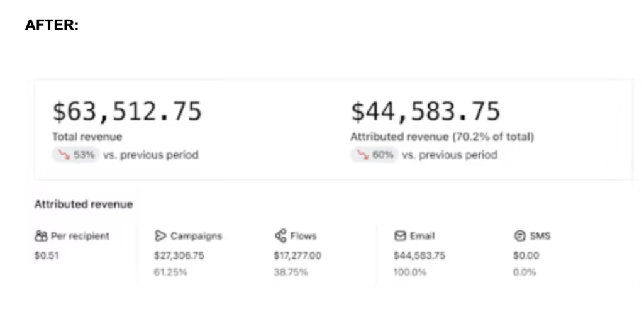The image size is (644, 314).
Task: Click the Attributed revenue (70.2% of total) label
Action: [441, 137]
